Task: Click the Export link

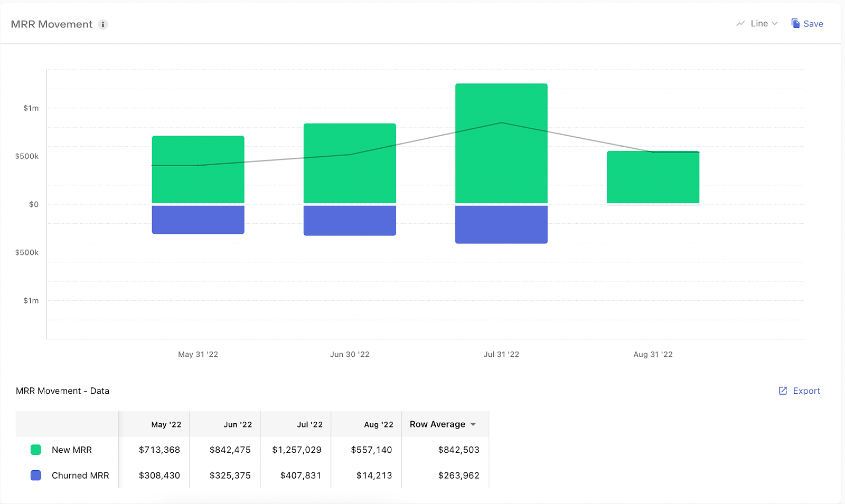Action: pos(800,391)
